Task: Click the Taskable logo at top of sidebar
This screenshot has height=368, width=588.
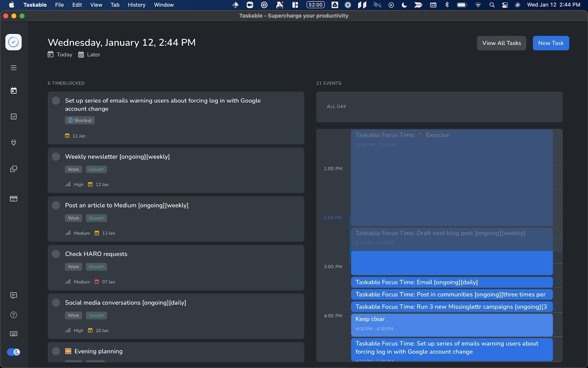Action: pyautogui.click(x=13, y=42)
